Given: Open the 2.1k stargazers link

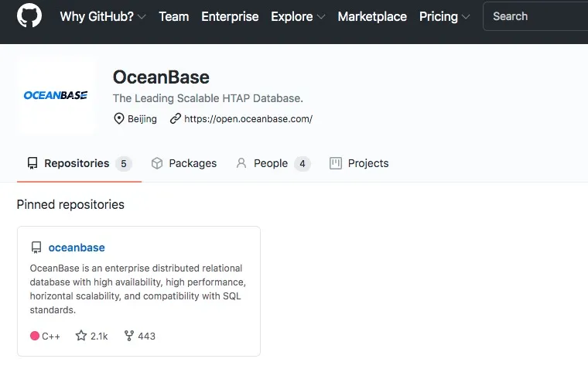Looking at the screenshot, I should tap(91, 336).
